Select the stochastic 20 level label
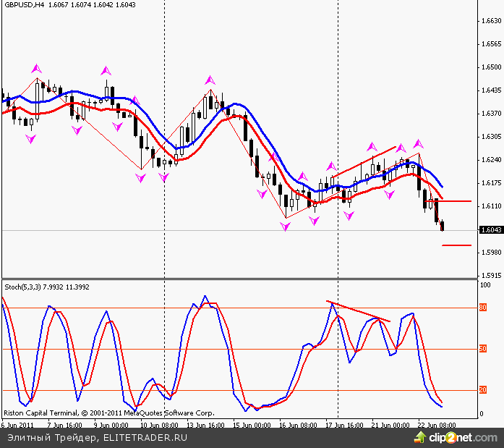 coord(482,391)
